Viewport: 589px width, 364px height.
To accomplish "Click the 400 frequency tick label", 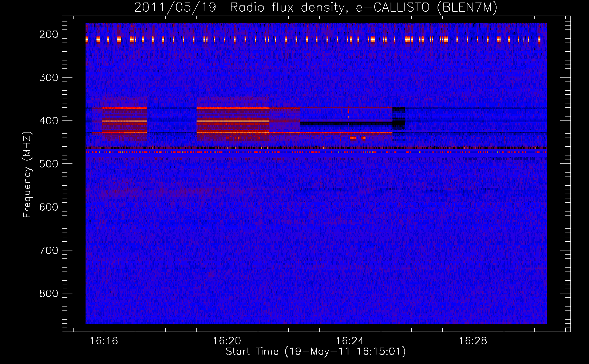I will click(49, 121).
